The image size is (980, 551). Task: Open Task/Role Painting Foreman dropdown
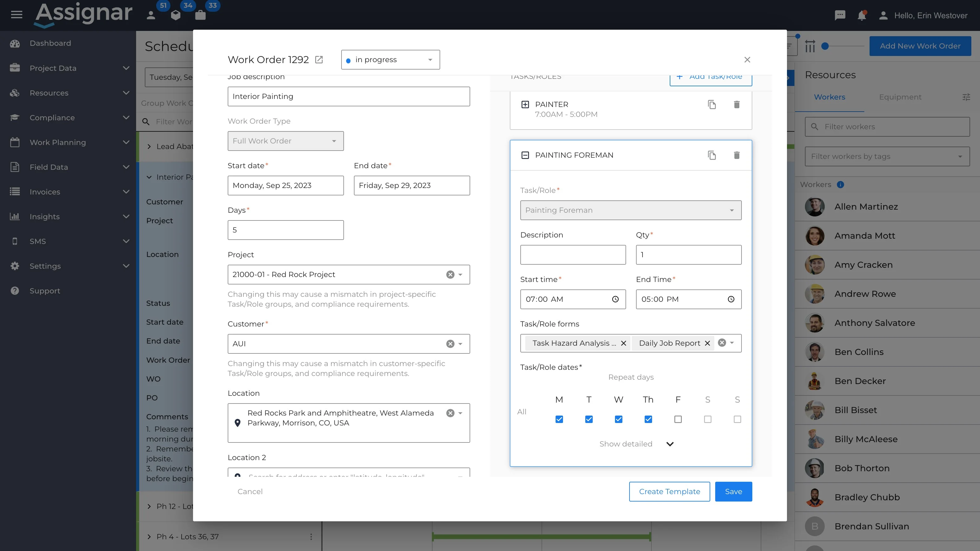tap(630, 210)
